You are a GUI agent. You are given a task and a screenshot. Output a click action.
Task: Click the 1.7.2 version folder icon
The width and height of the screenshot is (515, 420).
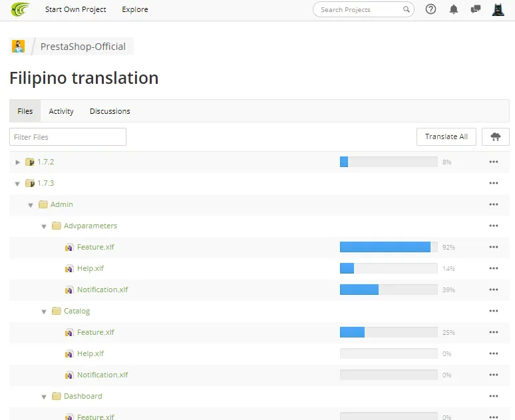pos(29,162)
